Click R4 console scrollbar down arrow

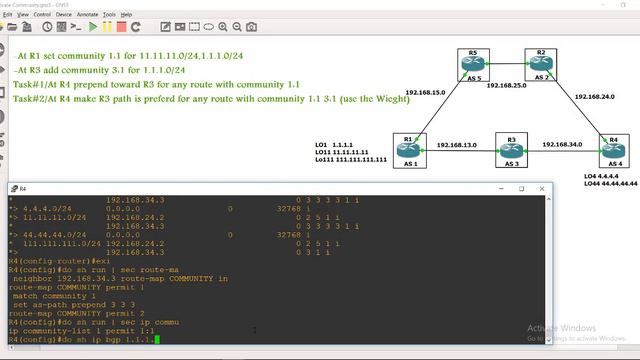pos(549,340)
